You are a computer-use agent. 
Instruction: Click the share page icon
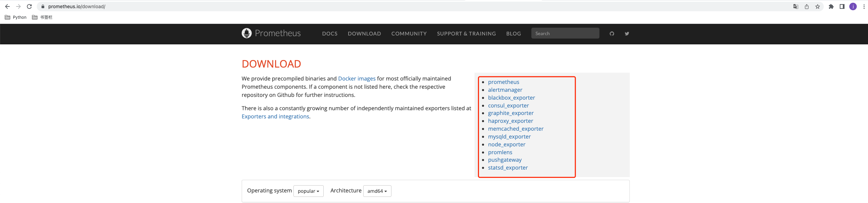point(807,6)
